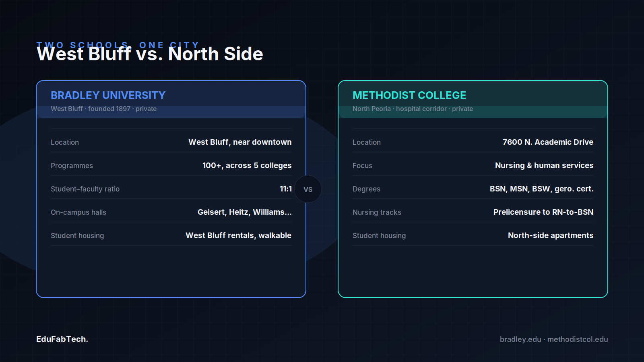
Task: Click the 7600 N. Academic Drive location value
Action: [x=548, y=142]
